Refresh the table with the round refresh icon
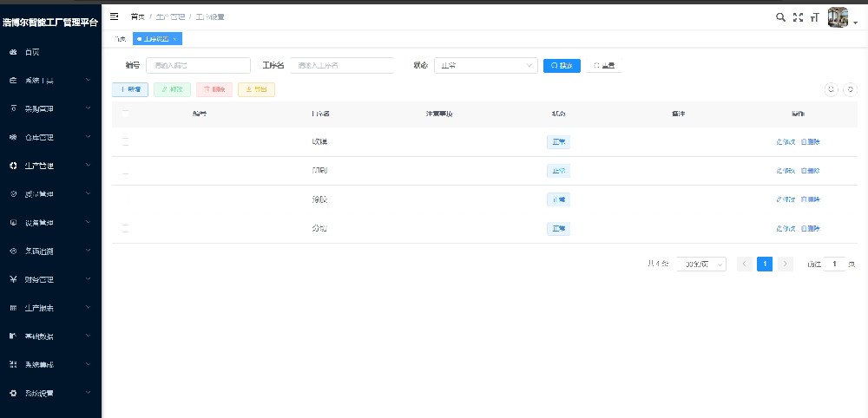Viewport: 868px width, 418px height. 851,89
